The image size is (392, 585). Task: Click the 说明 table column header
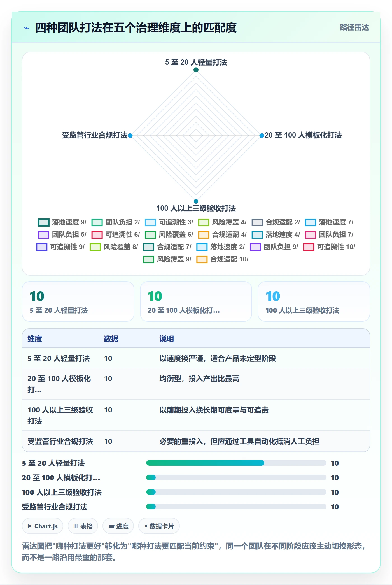pyautogui.click(x=167, y=339)
